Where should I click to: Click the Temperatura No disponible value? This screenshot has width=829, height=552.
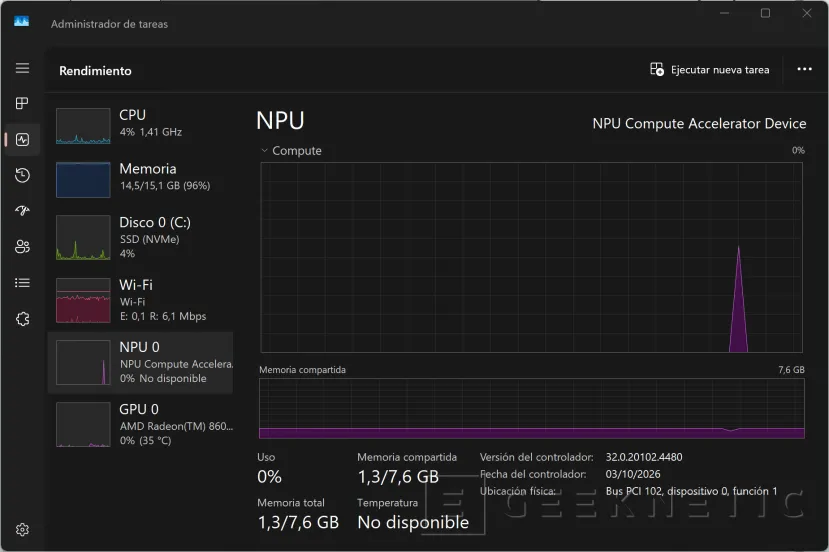click(413, 522)
